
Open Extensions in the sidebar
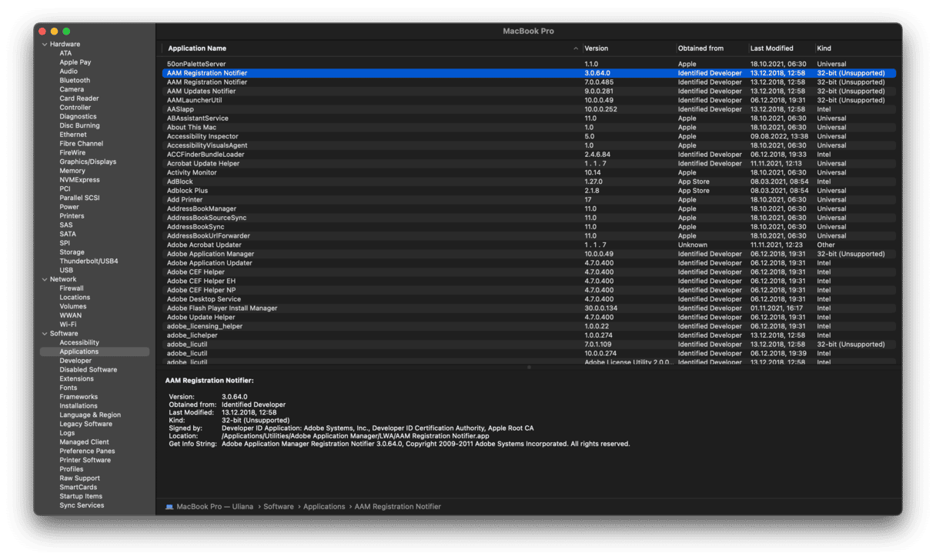[77, 379]
